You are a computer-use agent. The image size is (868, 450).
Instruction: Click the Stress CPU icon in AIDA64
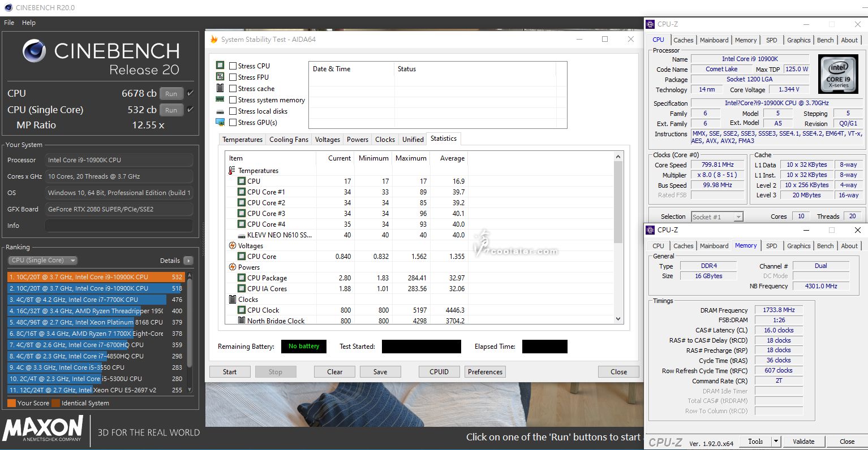[220, 66]
